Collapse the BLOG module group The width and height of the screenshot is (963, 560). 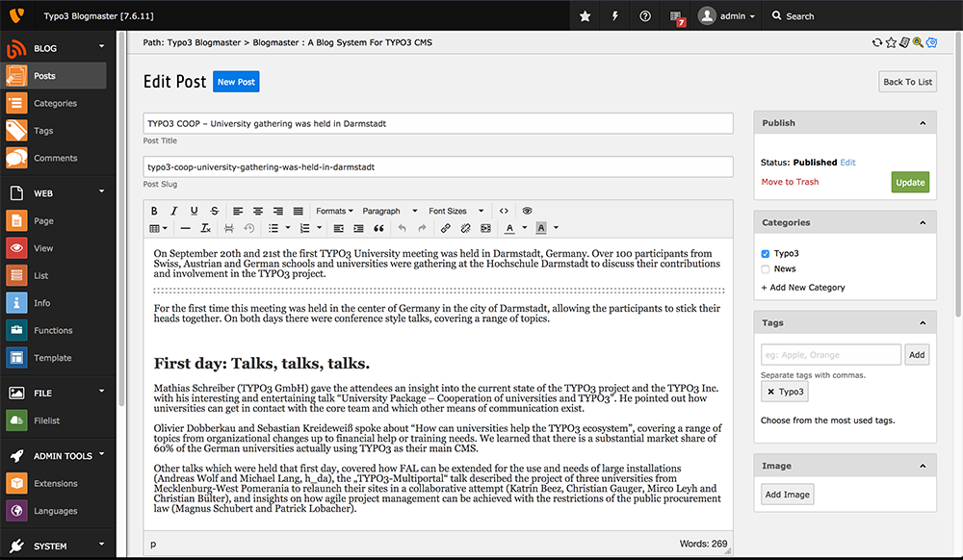pyautogui.click(x=101, y=46)
